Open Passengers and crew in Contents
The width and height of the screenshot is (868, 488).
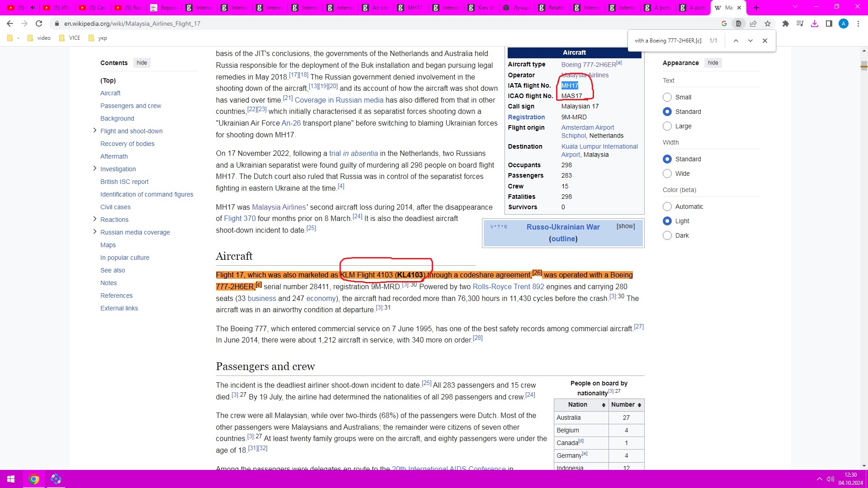coord(131,106)
